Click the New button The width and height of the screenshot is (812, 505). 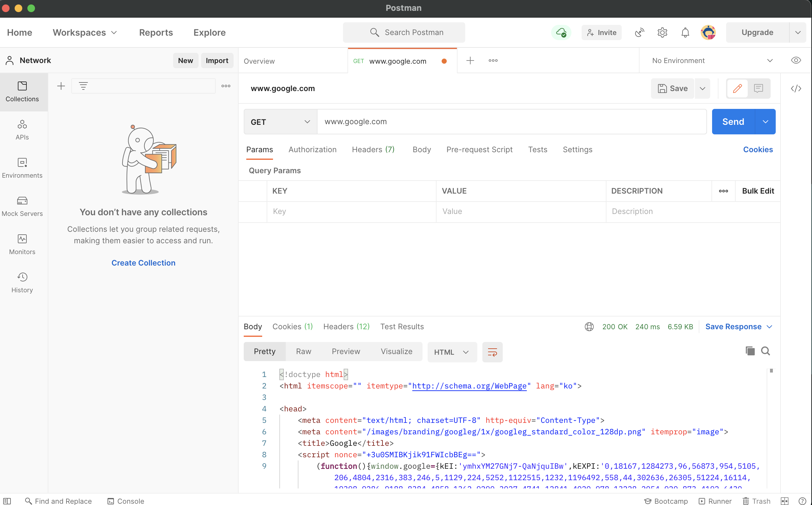(x=185, y=60)
